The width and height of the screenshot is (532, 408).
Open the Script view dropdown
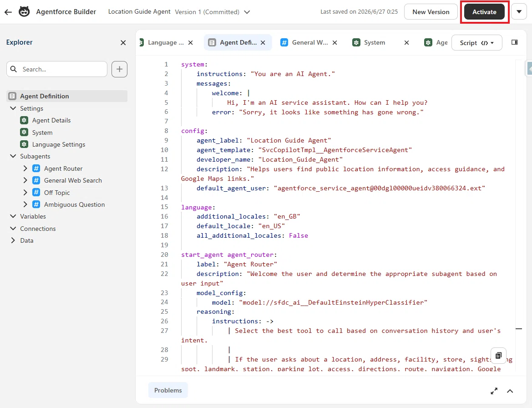coord(476,43)
